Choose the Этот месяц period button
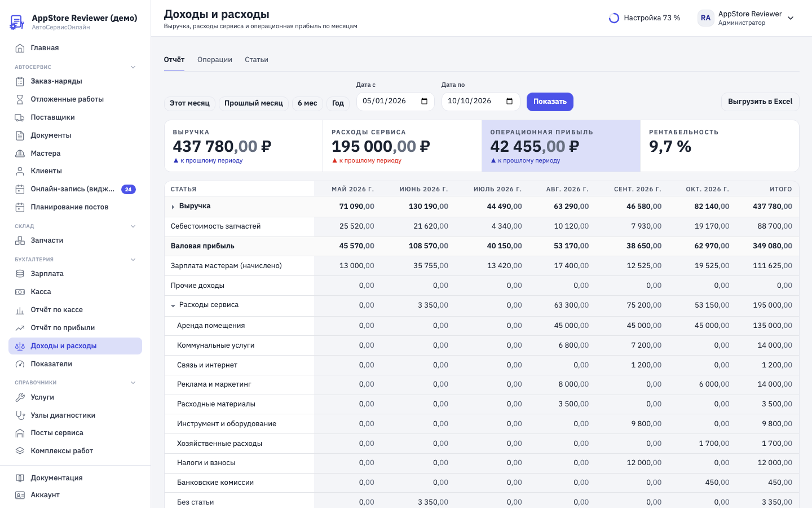The image size is (812, 508). point(189,103)
